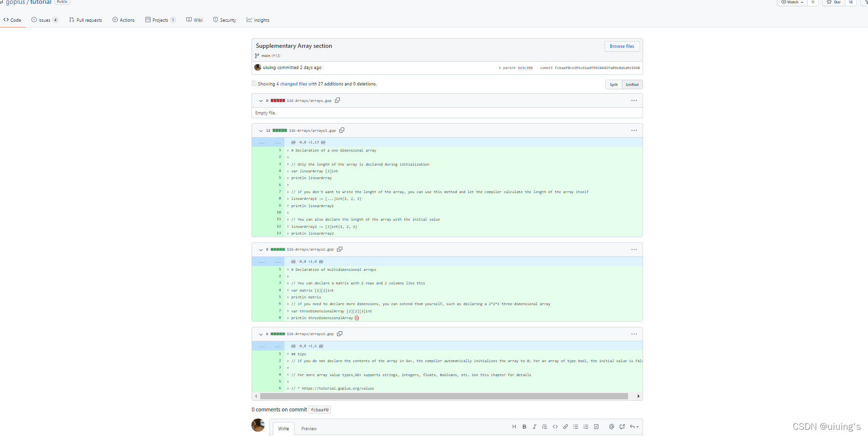Click the 116-Arrays/arrays1.gop file name
The image size is (868, 436).
(x=312, y=131)
